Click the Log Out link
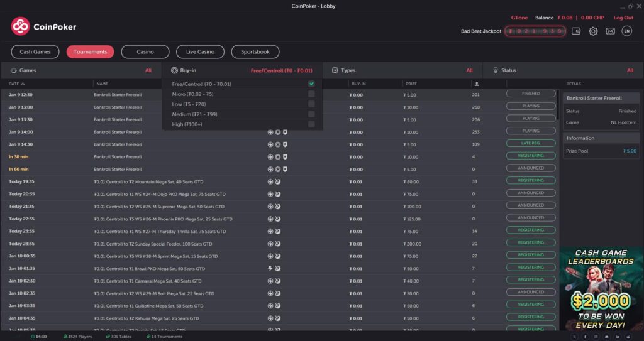This screenshot has width=644, height=341. coord(623,18)
